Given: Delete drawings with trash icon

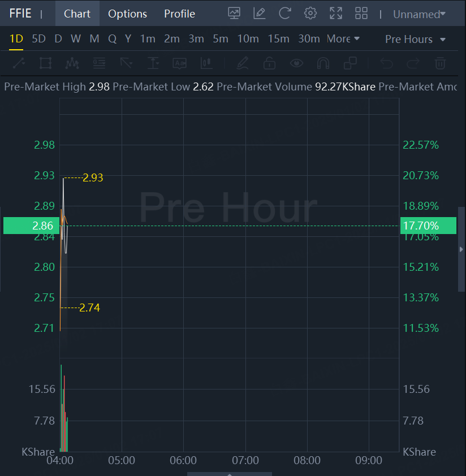Looking at the screenshot, I should click(440, 63).
